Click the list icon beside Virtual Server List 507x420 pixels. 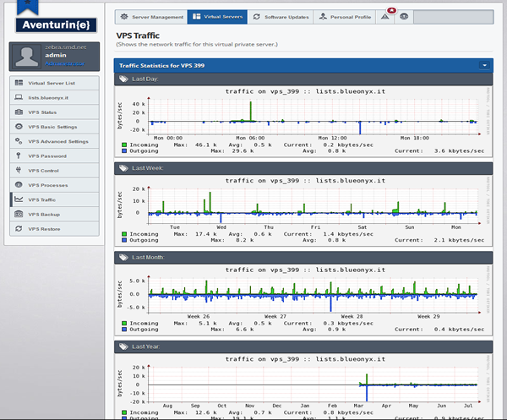(x=19, y=83)
